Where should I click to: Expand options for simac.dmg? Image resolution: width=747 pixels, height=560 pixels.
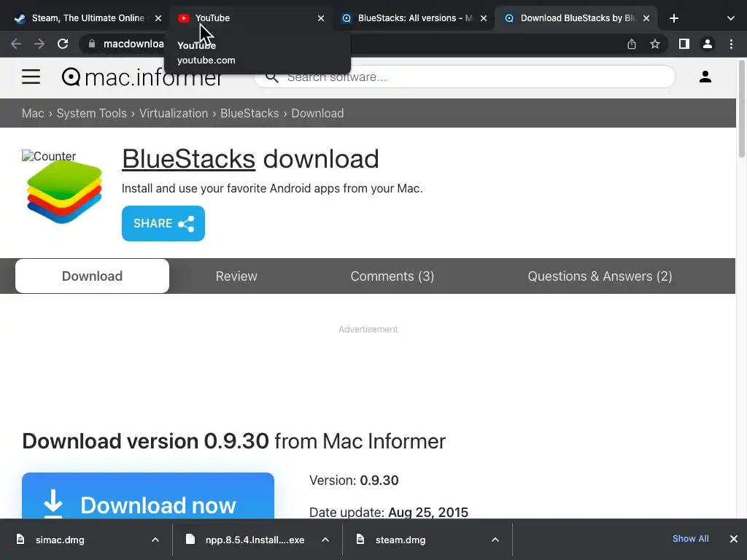pyautogui.click(x=155, y=540)
